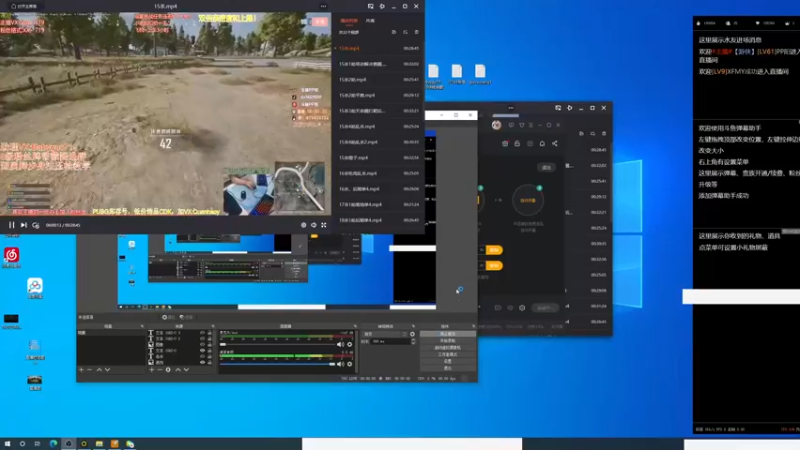Add a new scene in OBS
Screen dimensions: 800x450
[x=81, y=369]
